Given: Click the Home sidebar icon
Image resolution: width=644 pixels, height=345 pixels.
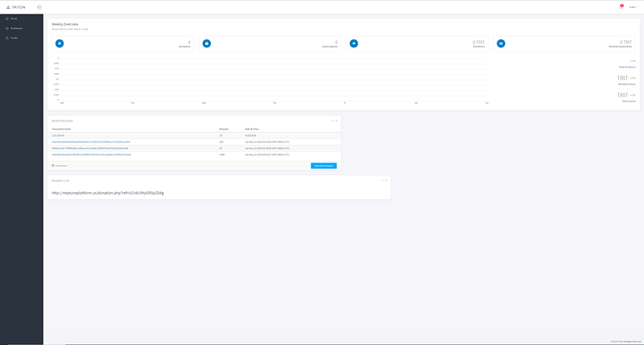Looking at the screenshot, I should 7,18.
